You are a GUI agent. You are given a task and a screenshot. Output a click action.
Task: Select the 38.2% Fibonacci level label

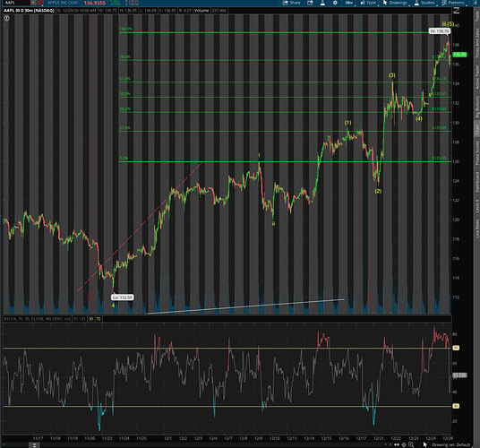(124, 108)
